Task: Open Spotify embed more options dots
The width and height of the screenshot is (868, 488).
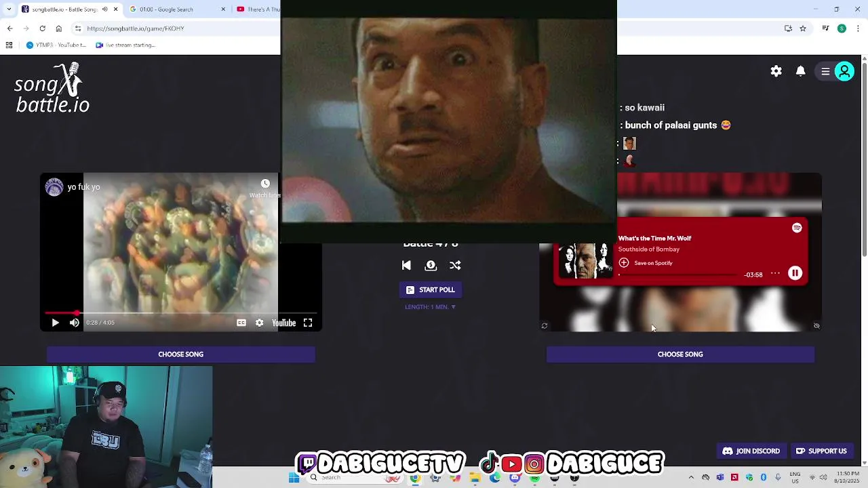Action: (x=775, y=273)
